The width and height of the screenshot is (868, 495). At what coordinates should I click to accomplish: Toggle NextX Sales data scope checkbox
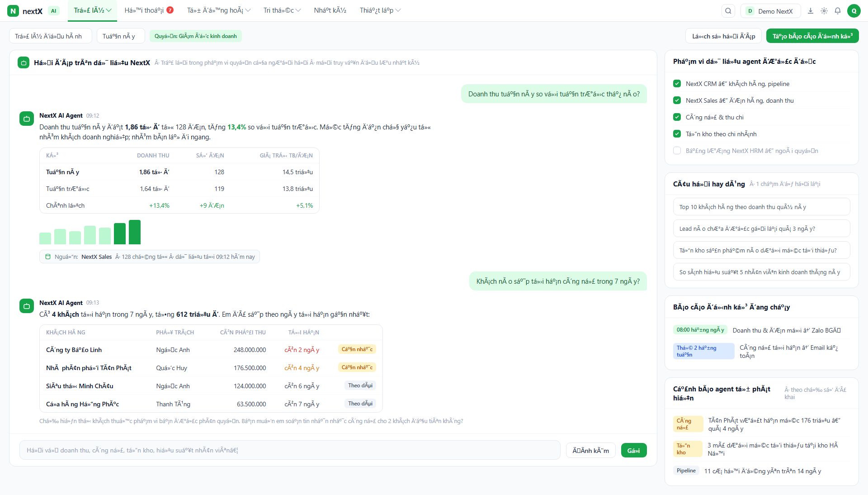[x=677, y=100]
